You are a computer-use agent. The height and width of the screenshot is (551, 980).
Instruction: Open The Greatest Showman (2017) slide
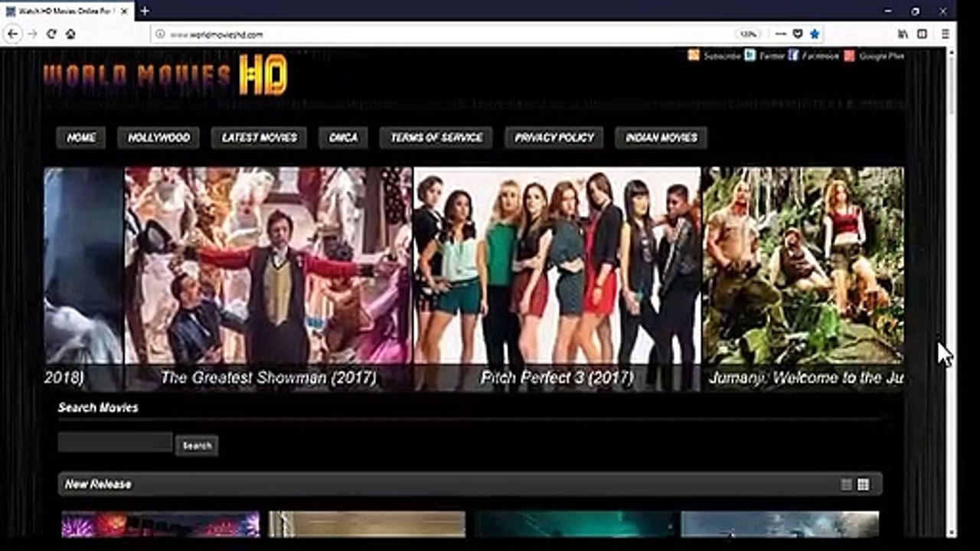(268, 279)
